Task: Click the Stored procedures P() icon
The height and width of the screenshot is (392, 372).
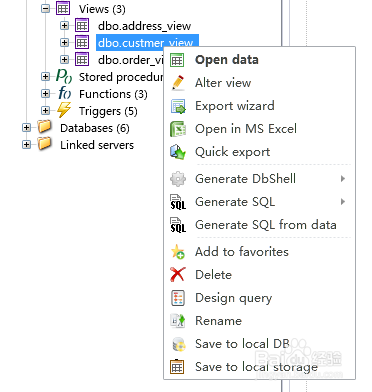Action: coord(64,76)
